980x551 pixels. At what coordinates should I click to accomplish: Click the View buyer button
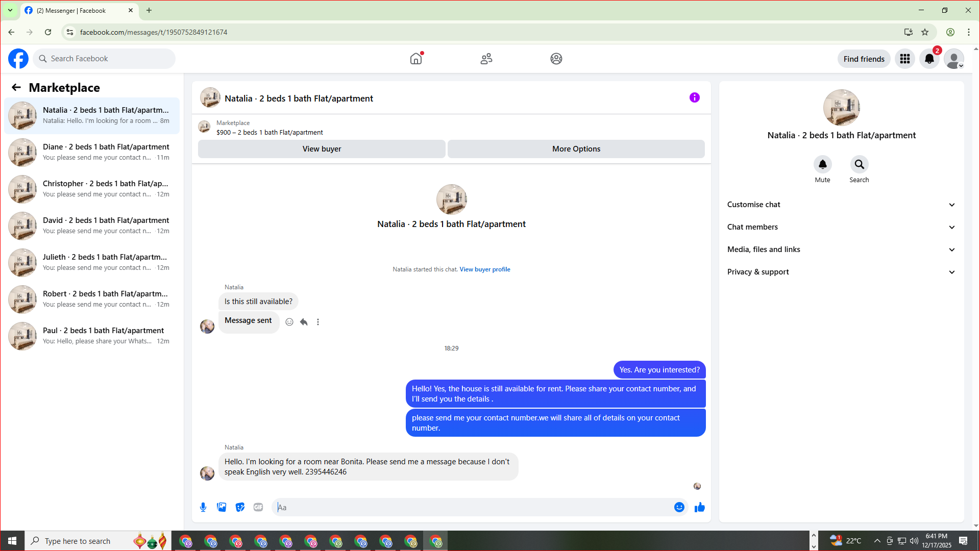pyautogui.click(x=322, y=149)
